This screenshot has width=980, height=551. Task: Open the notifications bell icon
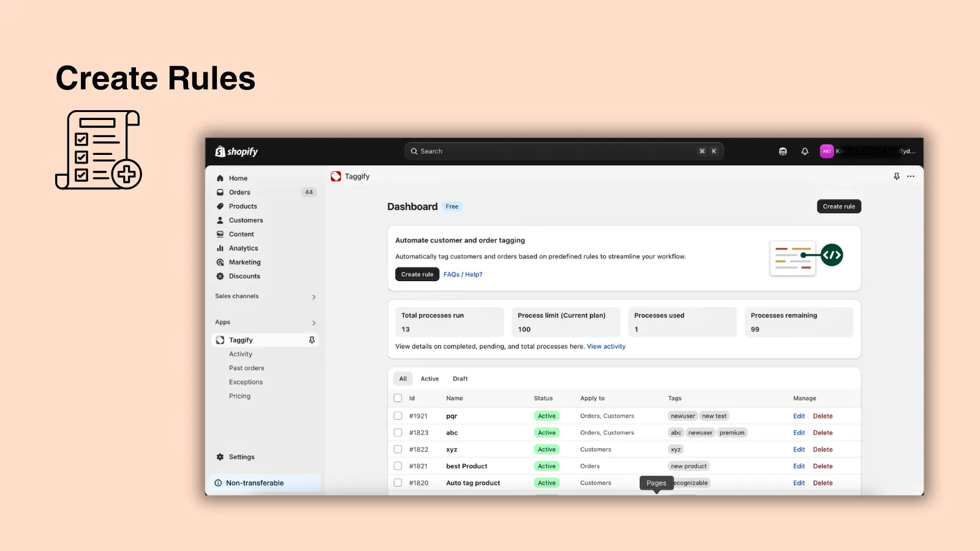[x=805, y=151]
